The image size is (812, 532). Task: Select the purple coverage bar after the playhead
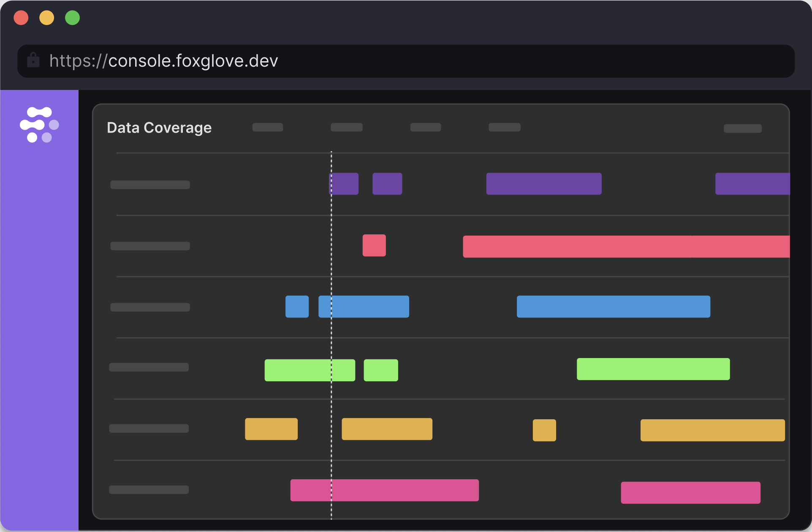click(x=387, y=184)
